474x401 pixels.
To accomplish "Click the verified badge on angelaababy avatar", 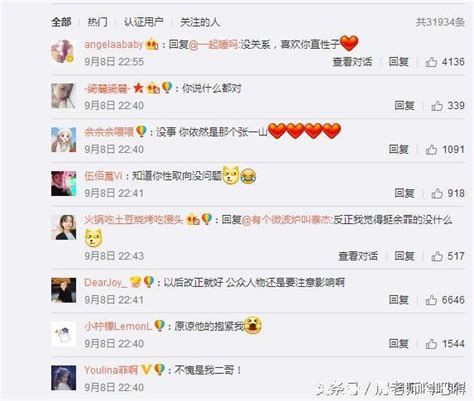I will pos(70,59).
